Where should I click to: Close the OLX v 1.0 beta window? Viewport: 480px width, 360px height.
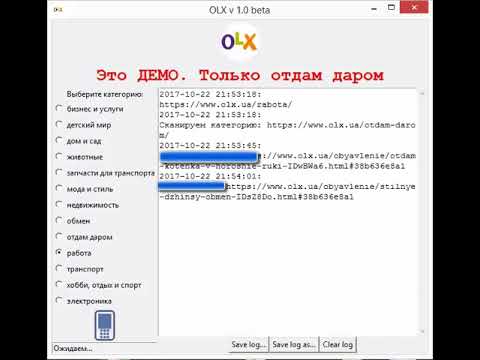(414, 8)
